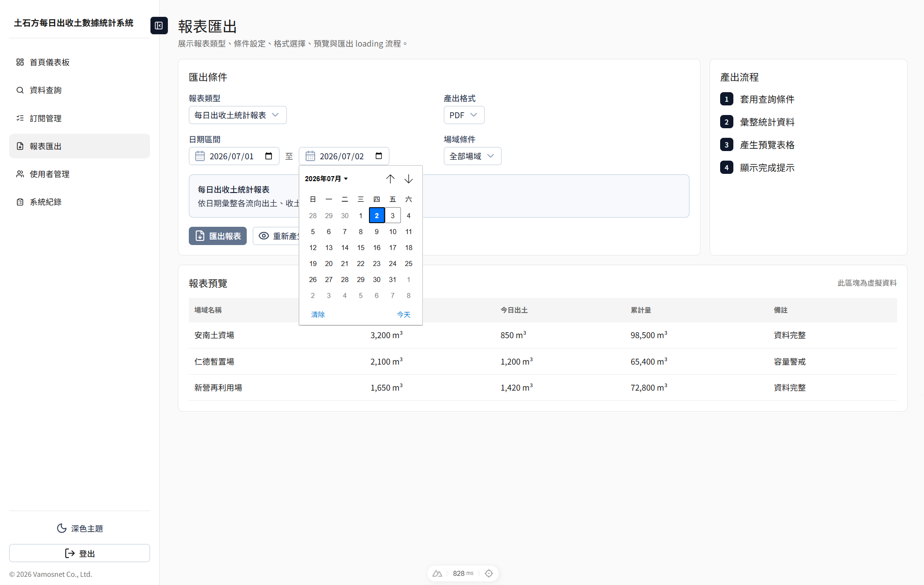The height and width of the screenshot is (585, 924).
Task: Click the start date field 2026/07/01
Action: pos(234,156)
